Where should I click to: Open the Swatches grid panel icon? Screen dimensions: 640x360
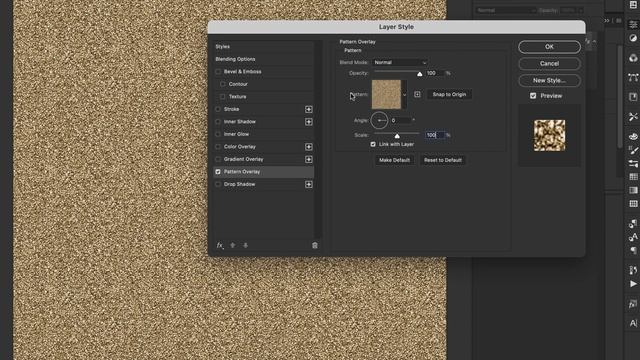[x=633, y=177]
